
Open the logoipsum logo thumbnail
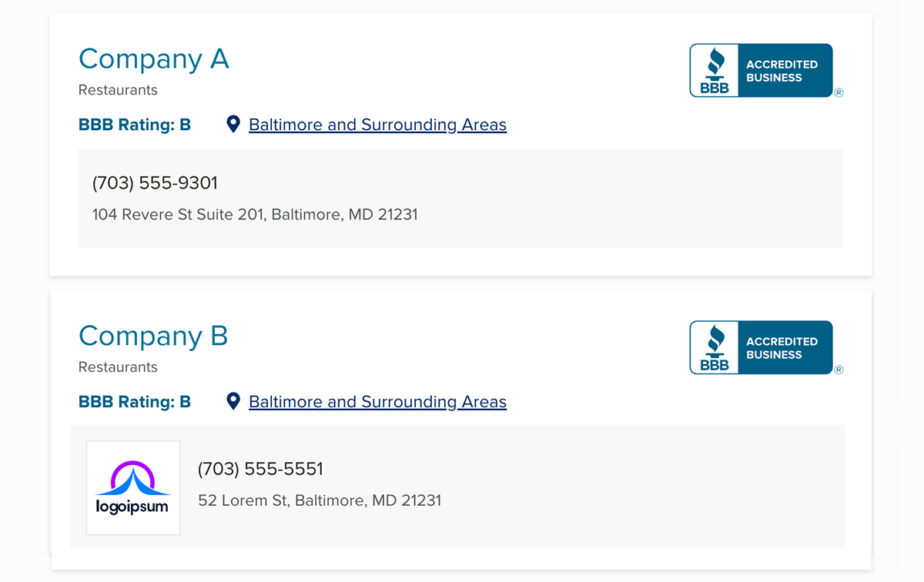pos(133,487)
